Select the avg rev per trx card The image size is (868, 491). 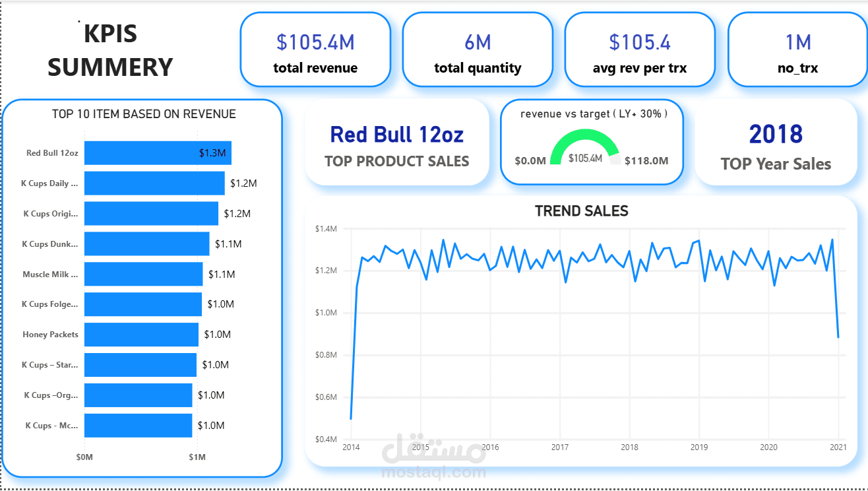[x=640, y=49]
